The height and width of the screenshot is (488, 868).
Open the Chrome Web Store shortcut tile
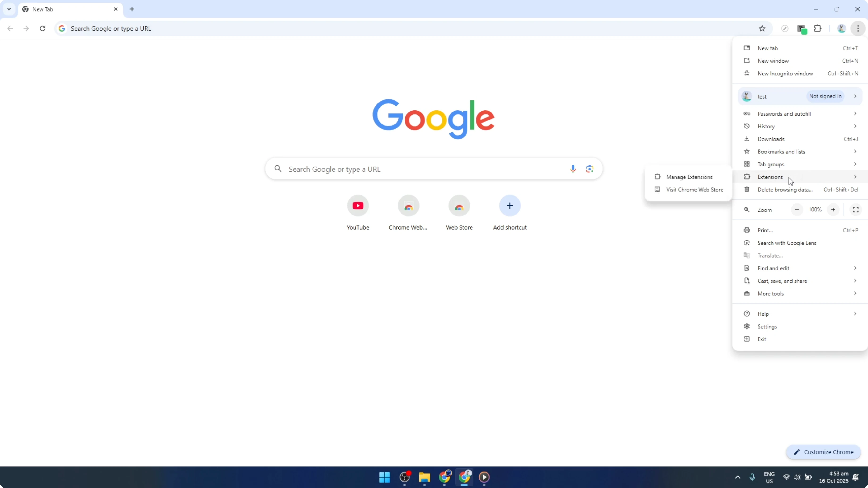click(408, 205)
